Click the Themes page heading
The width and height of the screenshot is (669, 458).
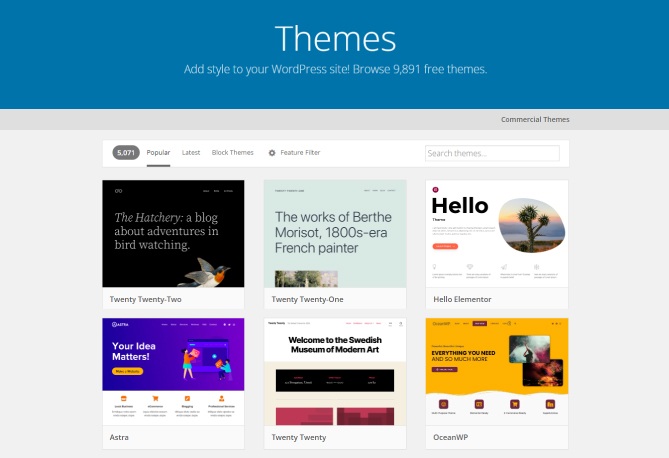click(x=335, y=39)
